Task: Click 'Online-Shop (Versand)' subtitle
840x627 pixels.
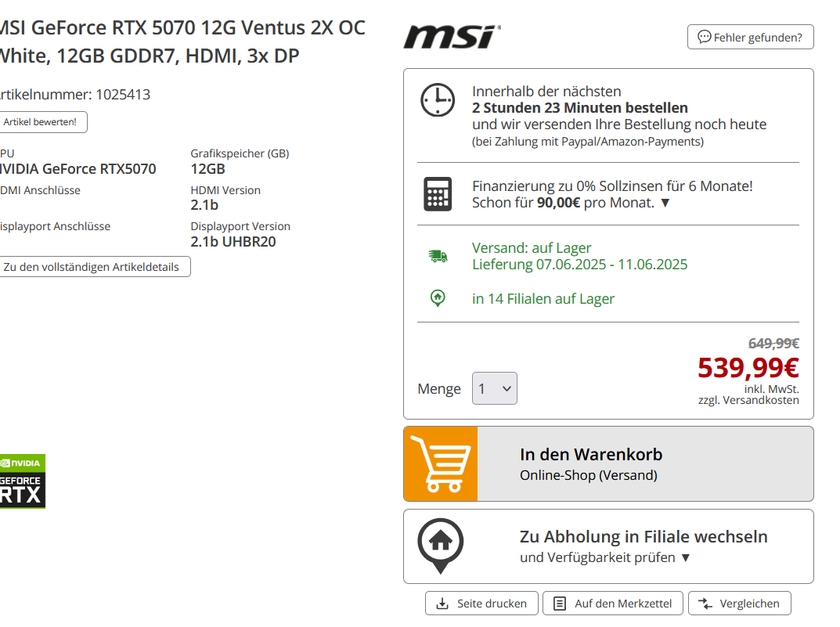Action: (588, 475)
